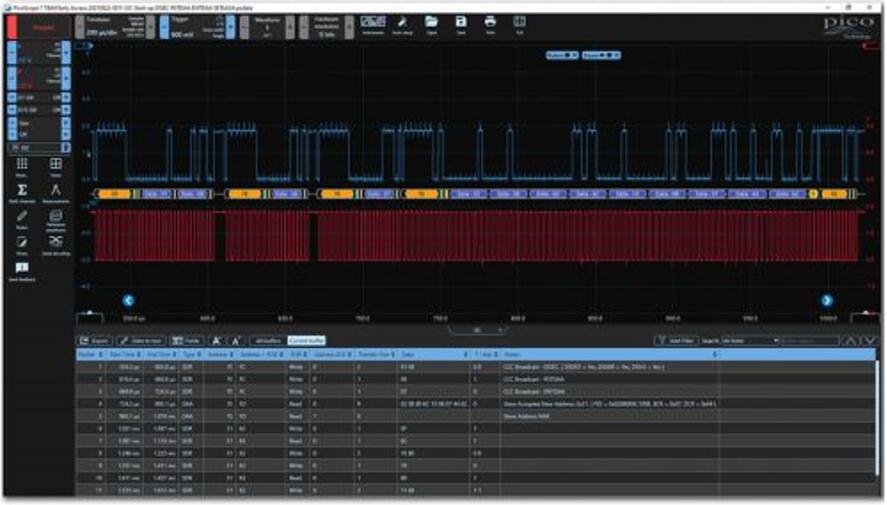Decrease Channel B range with minus

[x=12, y=79]
